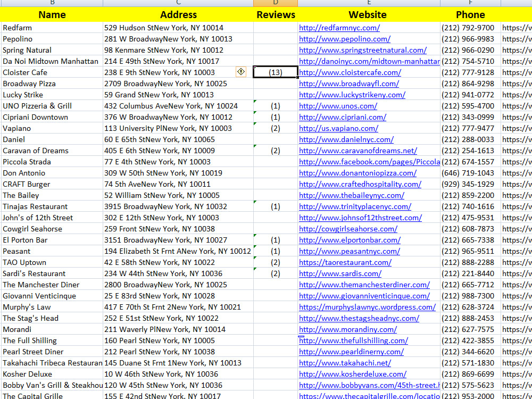Open the danielnyc.com link
This screenshot has height=399, width=532.
point(346,140)
